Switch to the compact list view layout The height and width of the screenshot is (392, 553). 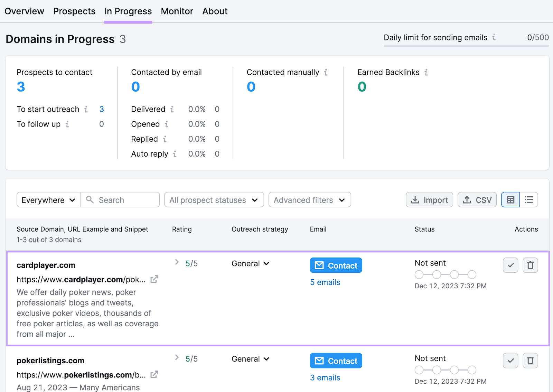(x=529, y=199)
